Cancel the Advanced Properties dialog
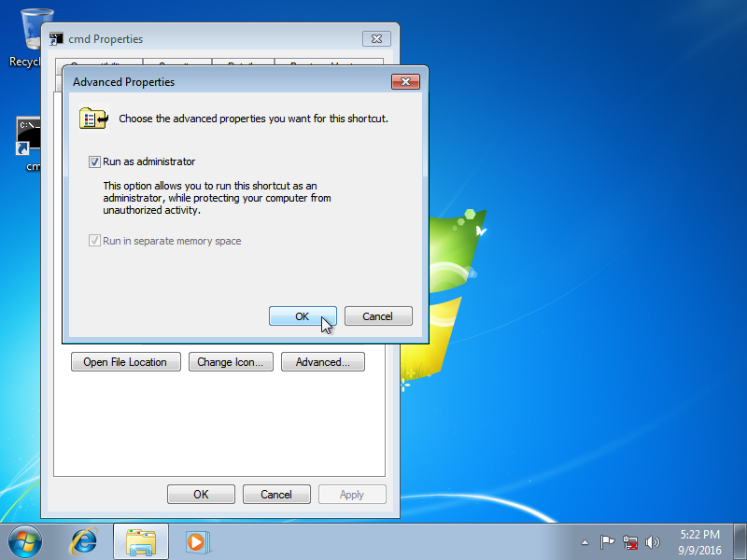The width and height of the screenshot is (747, 560). coord(378,316)
